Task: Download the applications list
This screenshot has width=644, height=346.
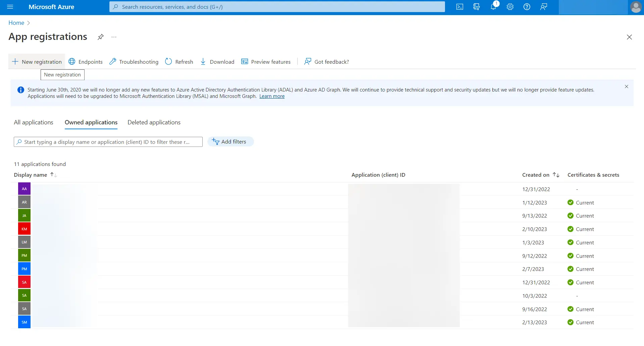Action: 217,62
